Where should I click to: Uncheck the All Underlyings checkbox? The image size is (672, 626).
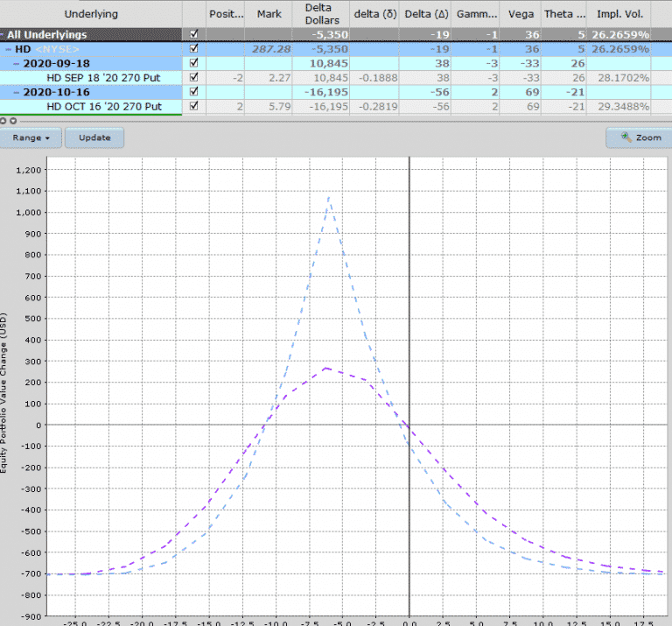[x=193, y=34]
